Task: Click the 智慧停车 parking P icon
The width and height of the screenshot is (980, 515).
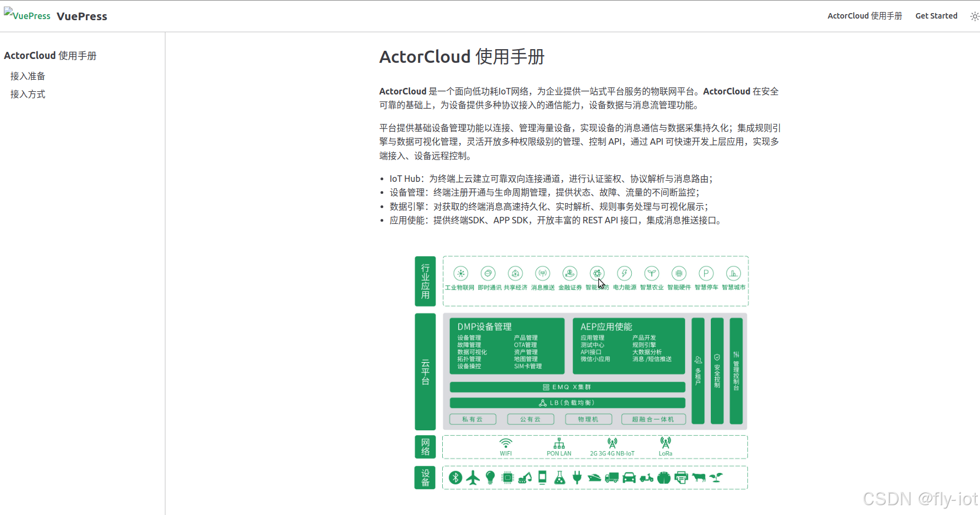Action: point(706,273)
